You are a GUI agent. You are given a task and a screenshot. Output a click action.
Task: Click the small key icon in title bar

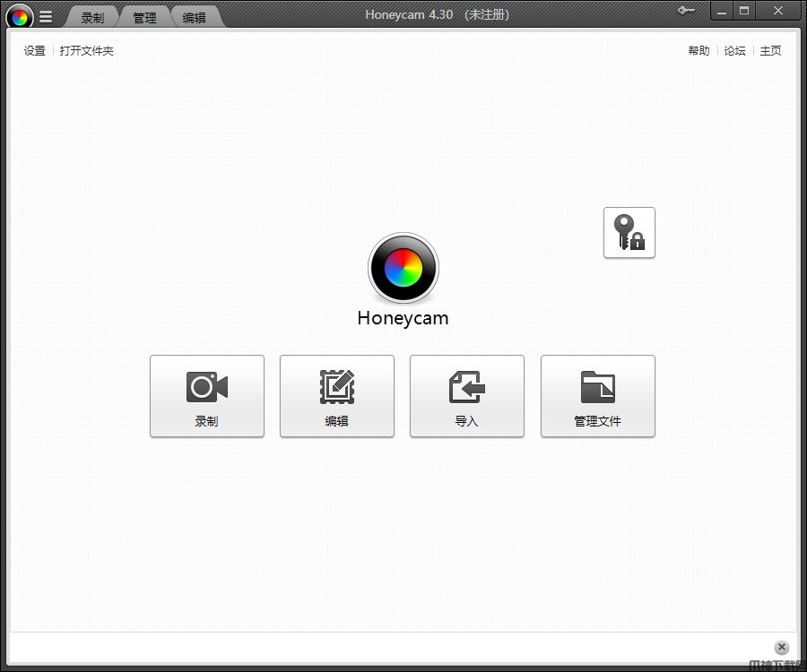687,11
